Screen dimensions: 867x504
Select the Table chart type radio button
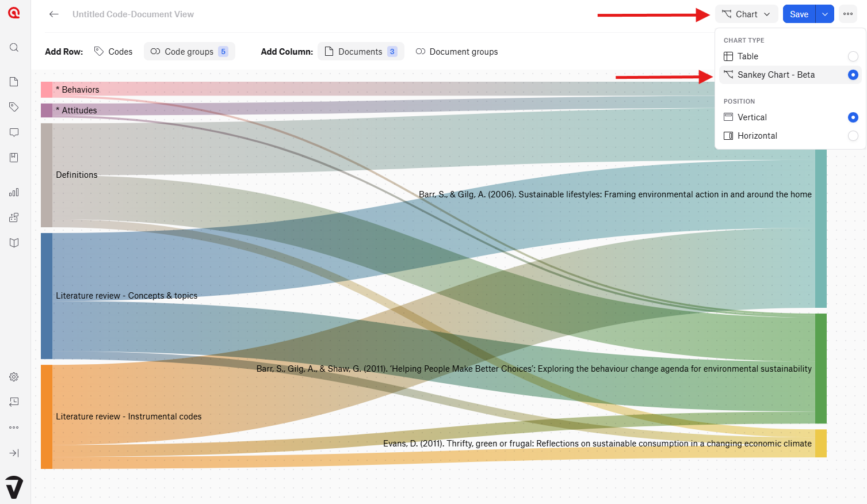pos(853,56)
